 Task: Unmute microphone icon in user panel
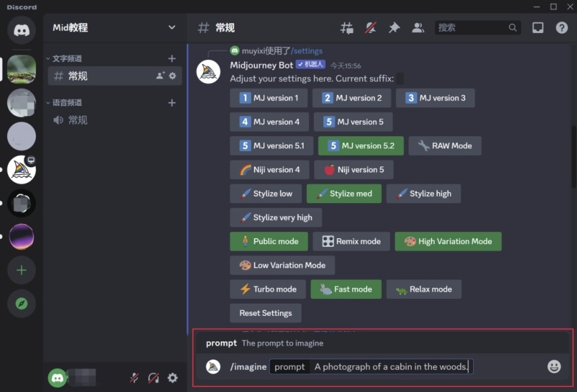tap(134, 378)
